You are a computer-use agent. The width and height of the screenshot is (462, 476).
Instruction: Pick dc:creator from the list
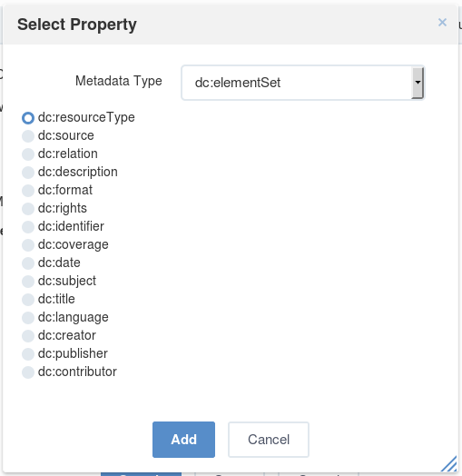pos(28,336)
